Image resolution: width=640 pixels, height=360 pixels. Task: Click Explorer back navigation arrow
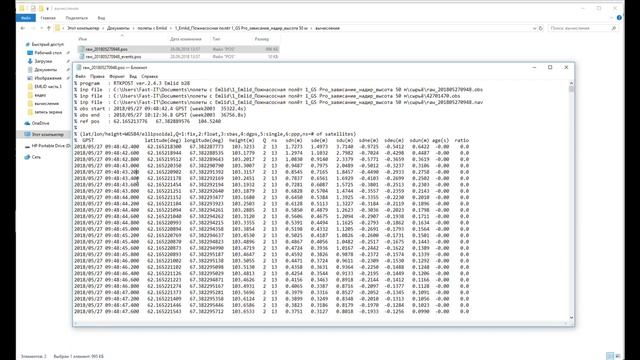coord(22,28)
